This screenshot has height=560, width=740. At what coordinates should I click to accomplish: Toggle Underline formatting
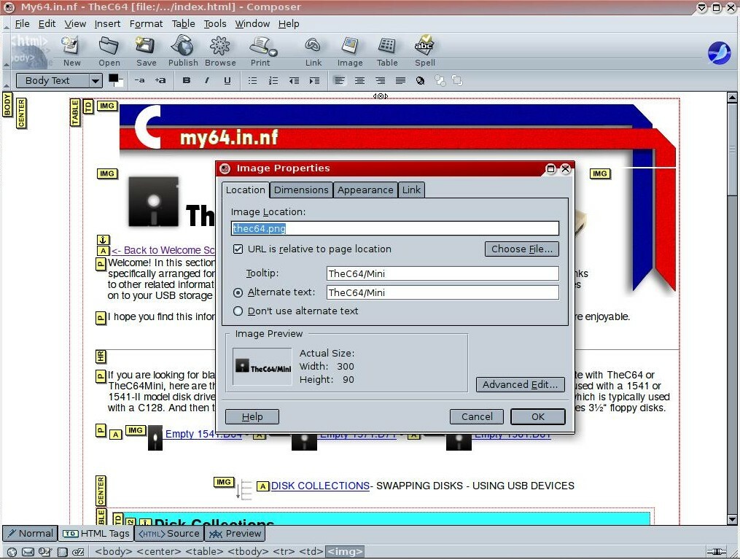coord(227,80)
